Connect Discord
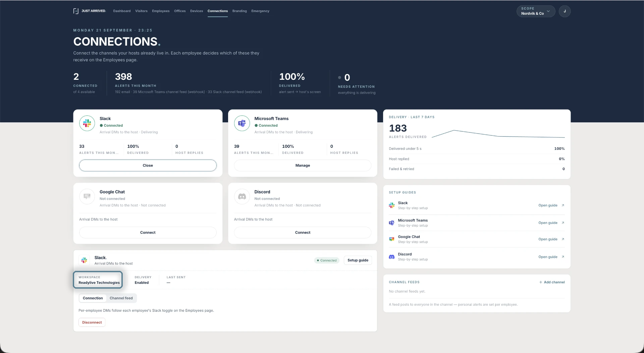The height and width of the screenshot is (353, 644). pyautogui.click(x=303, y=232)
